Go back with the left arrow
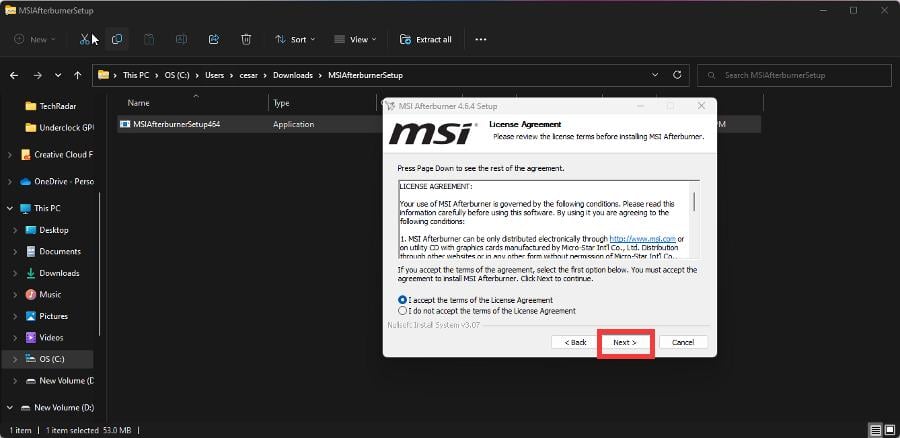Image resolution: width=900 pixels, height=438 pixels. pyautogui.click(x=14, y=75)
